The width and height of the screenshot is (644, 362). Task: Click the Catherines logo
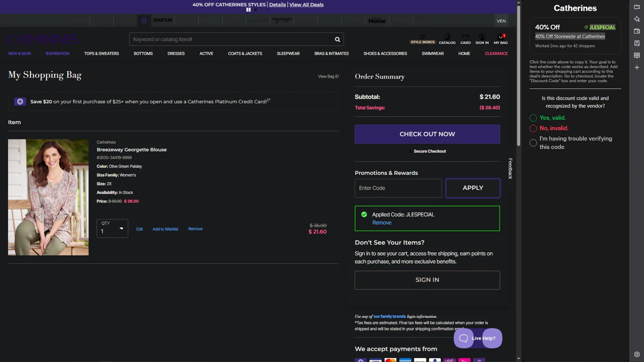pyautogui.click(x=43, y=40)
